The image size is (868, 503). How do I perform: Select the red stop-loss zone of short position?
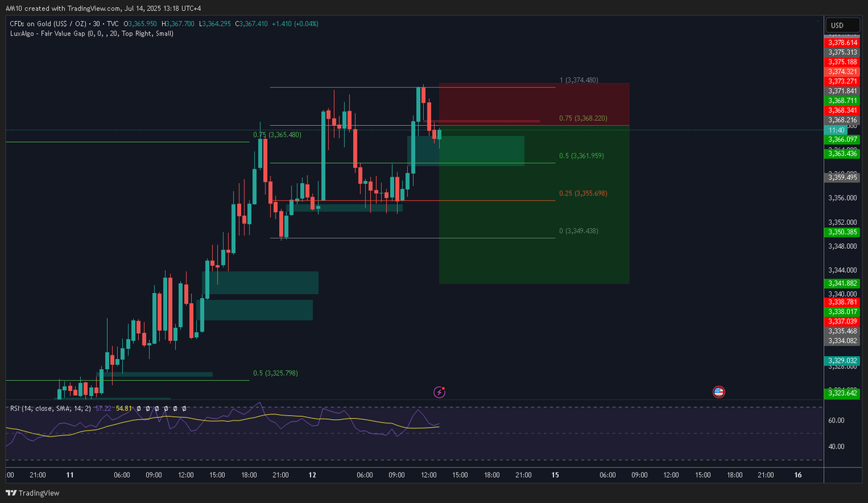click(x=534, y=104)
